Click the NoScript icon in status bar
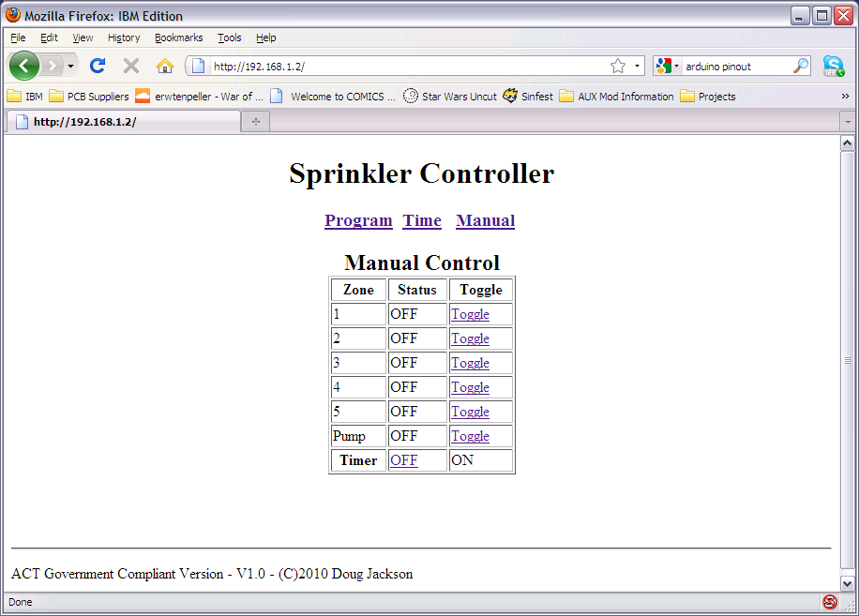 (829, 602)
